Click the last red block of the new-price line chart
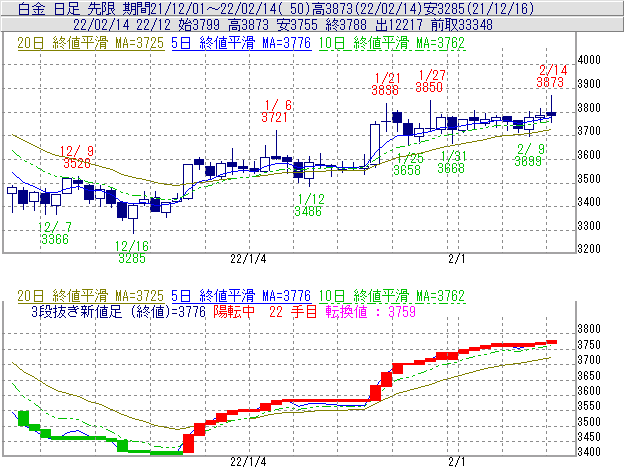Image resolution: width=624 pixels, height=475 pixels. 551,342
